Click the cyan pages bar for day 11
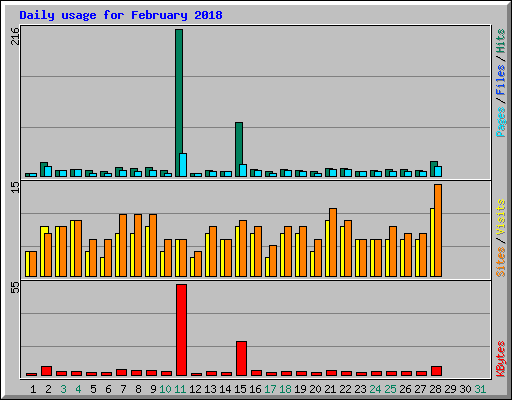Screen dimensions: 512x400 183,165
